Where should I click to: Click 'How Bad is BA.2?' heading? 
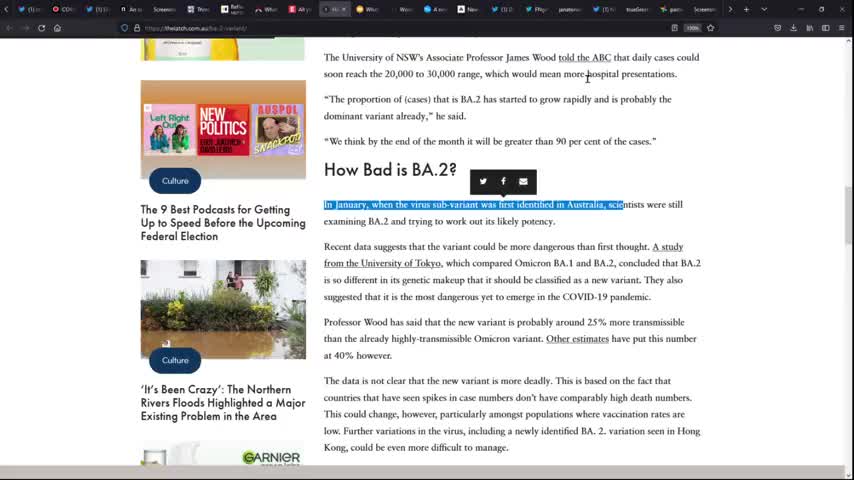point(390,170)
